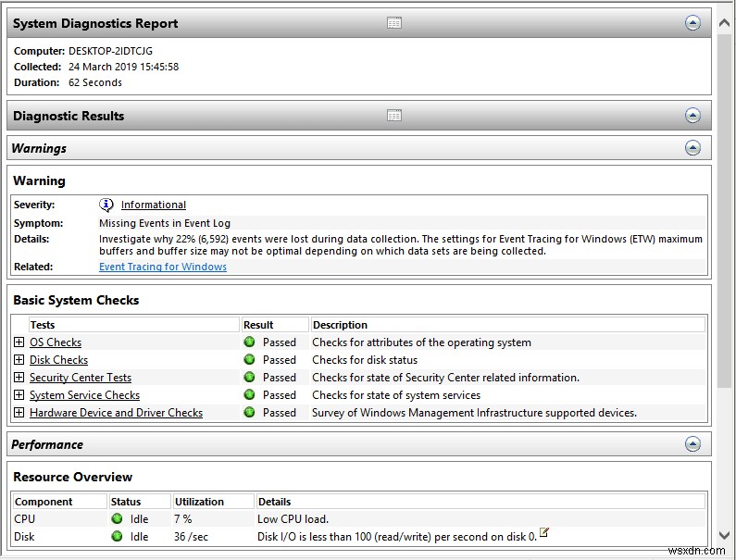
Task: Click the green Passed icon for OS Checks
Action: tap(249, 342)
